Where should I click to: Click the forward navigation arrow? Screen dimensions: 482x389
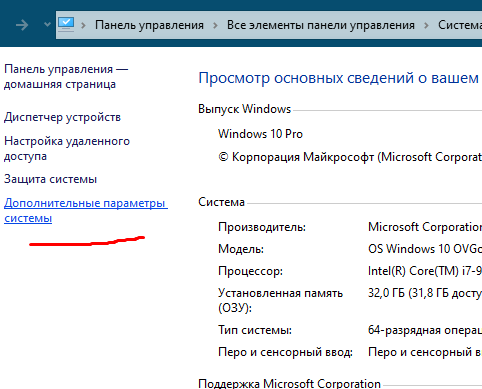[22, 25]
